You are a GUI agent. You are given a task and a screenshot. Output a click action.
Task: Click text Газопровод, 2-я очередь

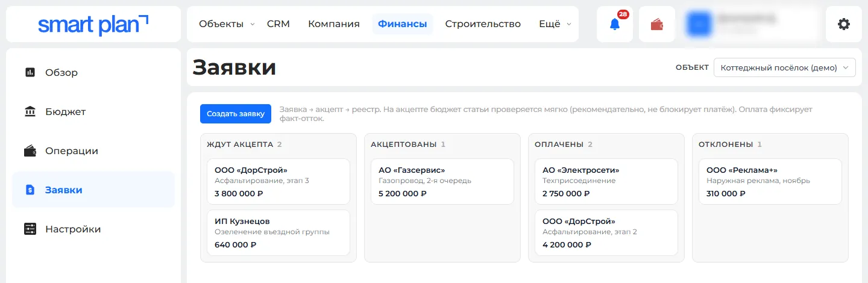coord(425,181)
